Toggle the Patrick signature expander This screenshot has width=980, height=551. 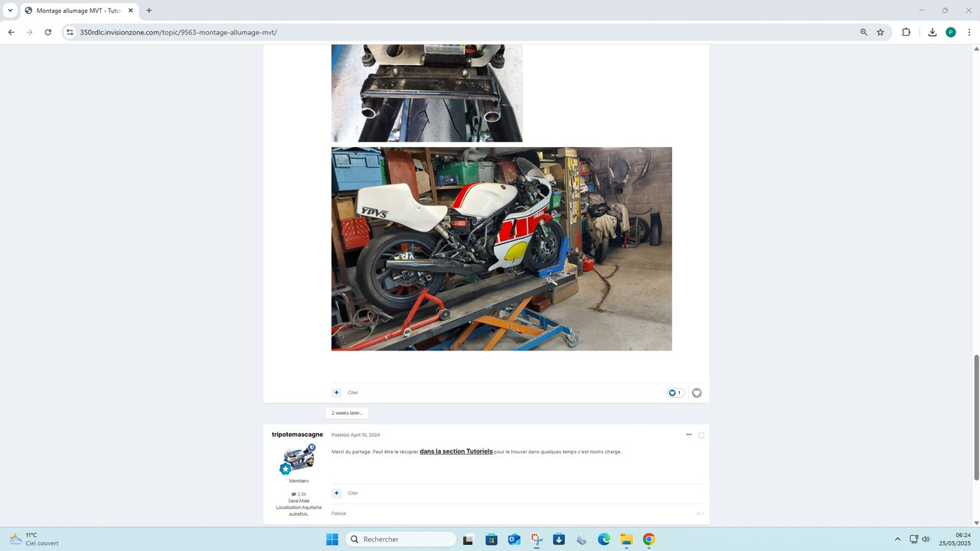point(701,514)
